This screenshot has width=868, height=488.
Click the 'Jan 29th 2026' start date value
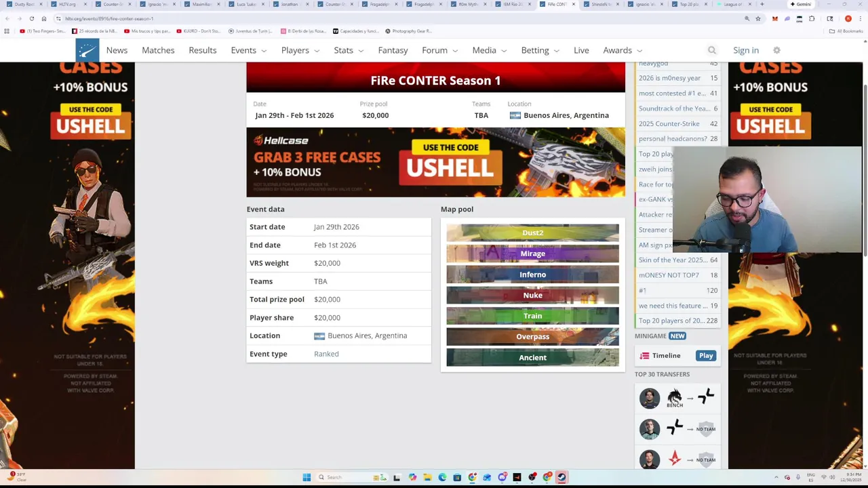336,227
